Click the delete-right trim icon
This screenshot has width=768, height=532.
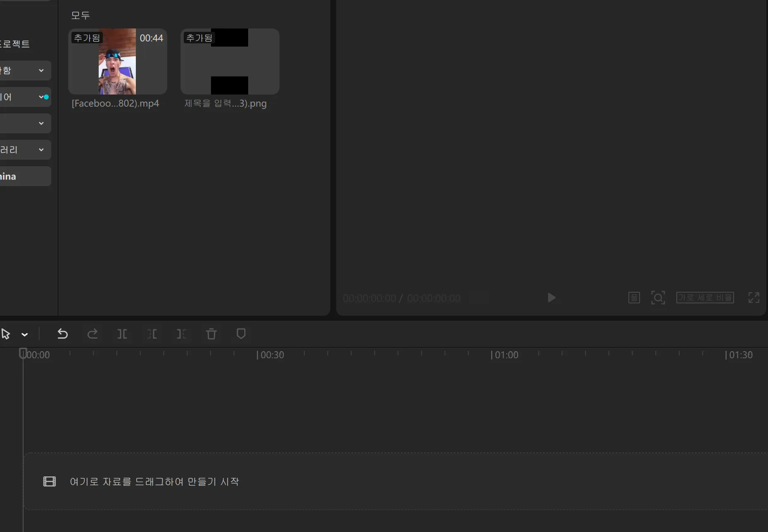coord(182,334)
